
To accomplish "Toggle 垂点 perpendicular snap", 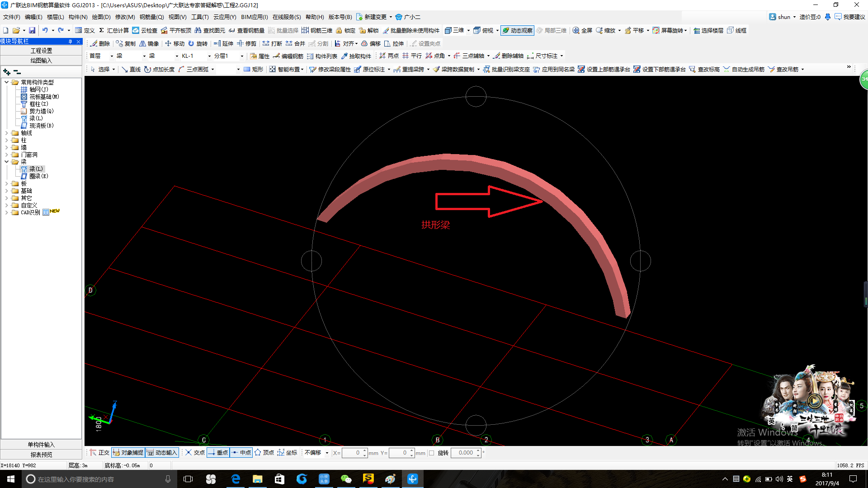I will (x=218, y=452).
